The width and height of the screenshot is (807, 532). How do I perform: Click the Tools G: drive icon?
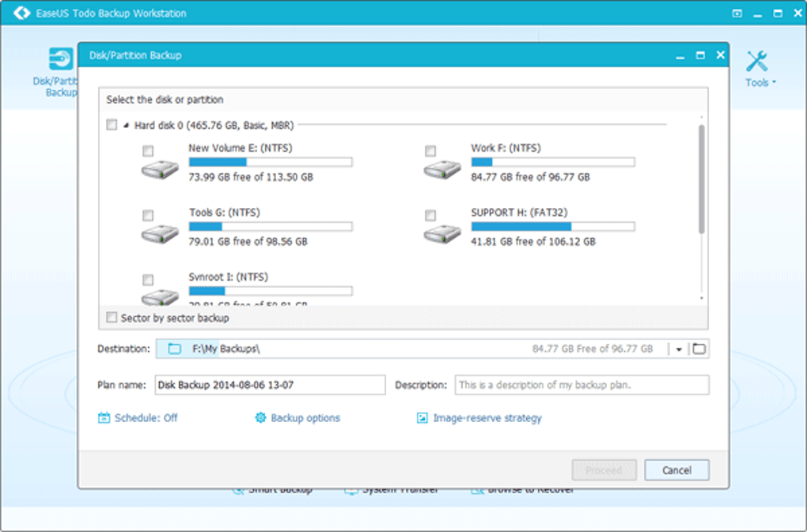tap(160, 234)
